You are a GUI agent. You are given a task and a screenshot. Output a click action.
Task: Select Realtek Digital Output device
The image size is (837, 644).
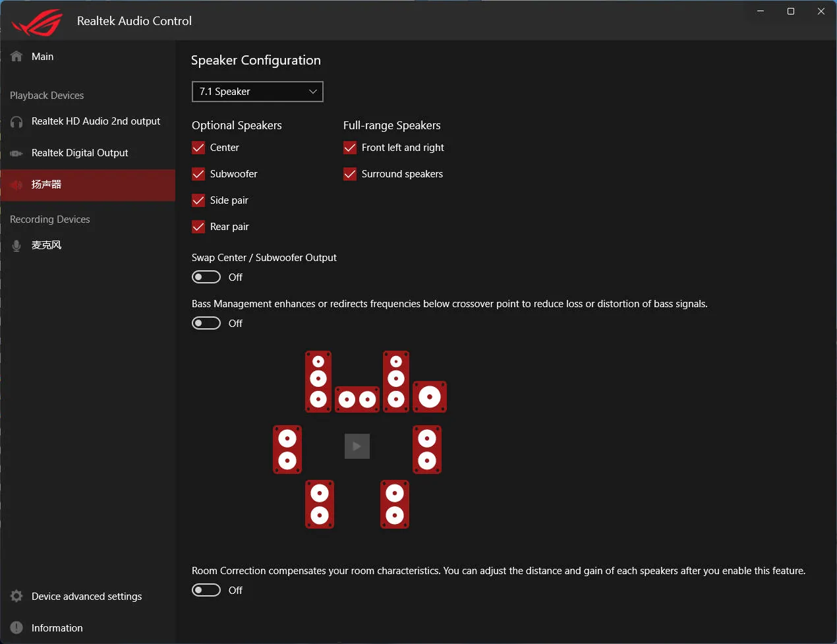(80, 153)
